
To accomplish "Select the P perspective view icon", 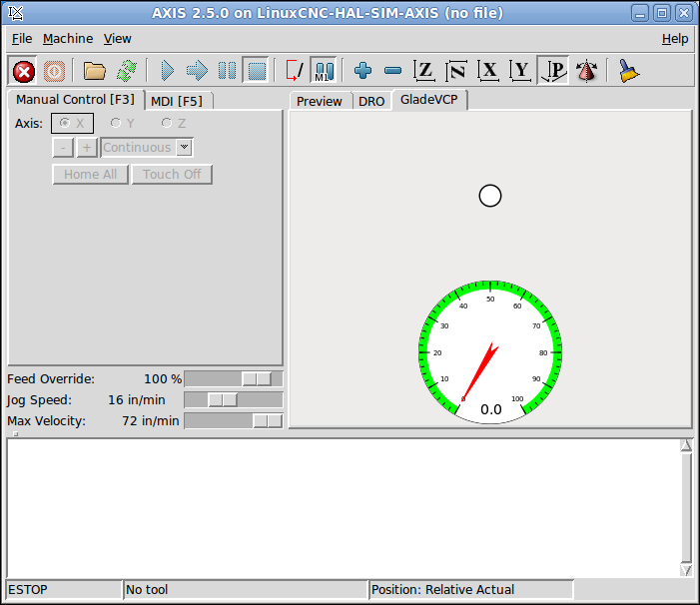I will click(553, 71).
